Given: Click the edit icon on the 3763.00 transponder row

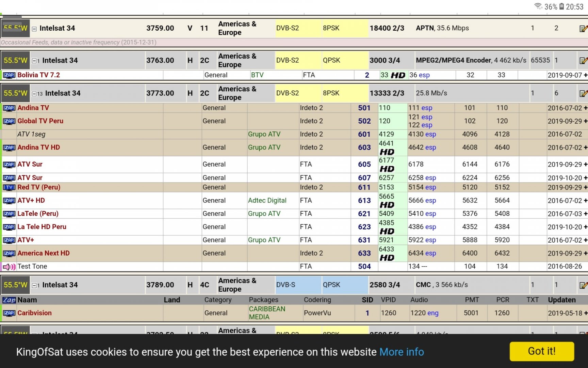Looking at the screenshot, I should click(583, 61).
